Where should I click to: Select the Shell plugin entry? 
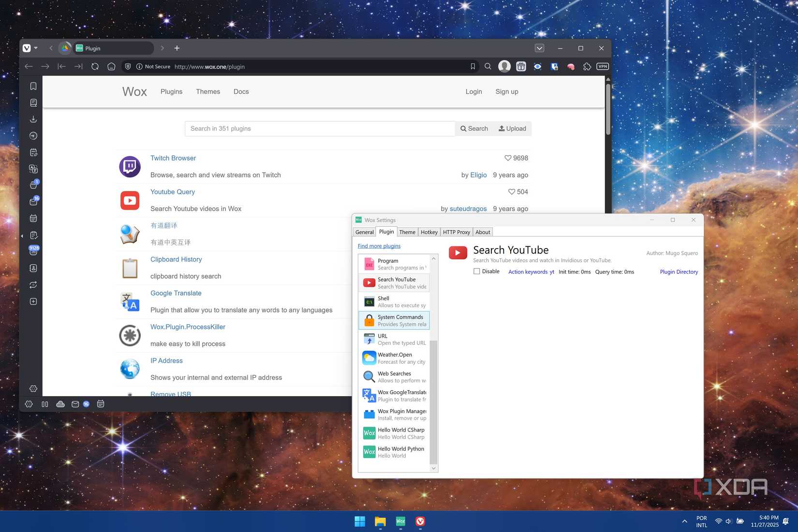[394, 301]
